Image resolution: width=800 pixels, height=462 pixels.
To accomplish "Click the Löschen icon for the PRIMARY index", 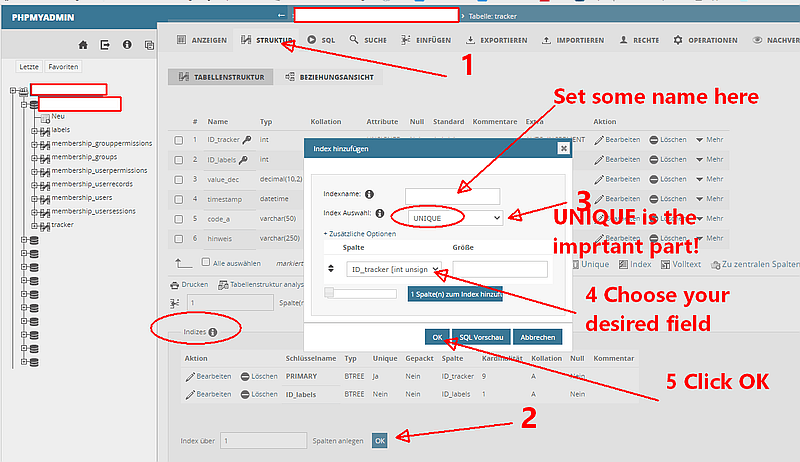I will click(245, 376).
